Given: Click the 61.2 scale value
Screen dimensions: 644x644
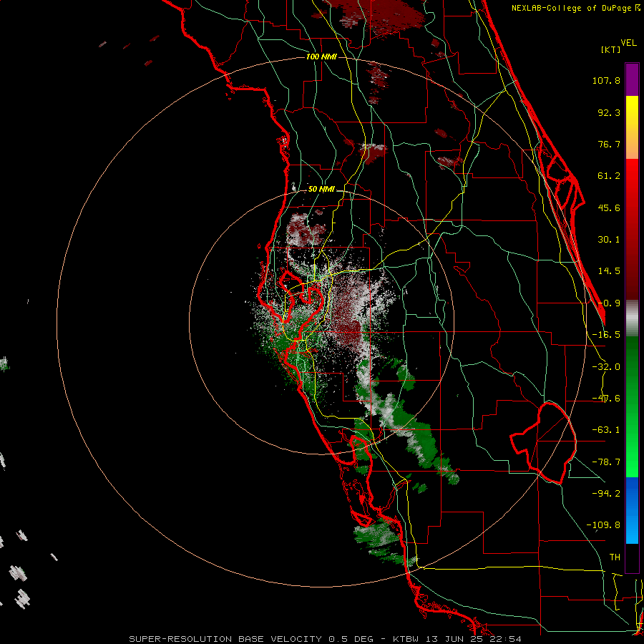Looking at the screenshot, I should coord(609,176).
